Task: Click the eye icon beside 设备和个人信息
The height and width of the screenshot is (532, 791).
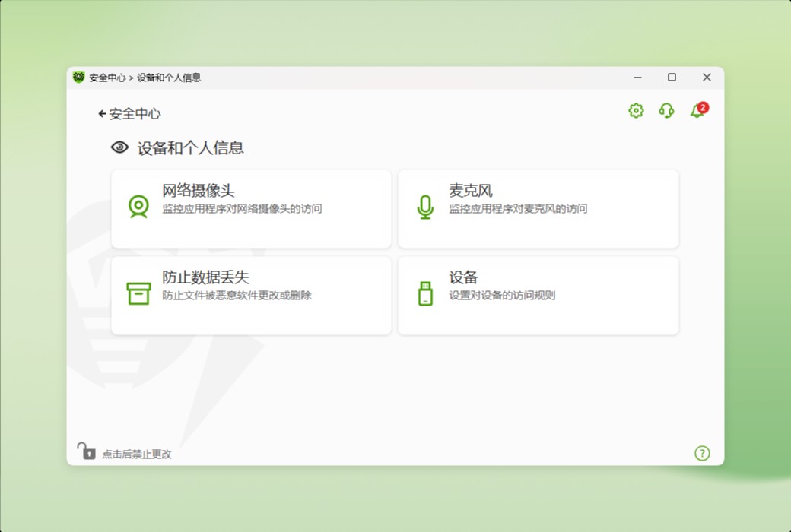Action: tap(119, 146)
